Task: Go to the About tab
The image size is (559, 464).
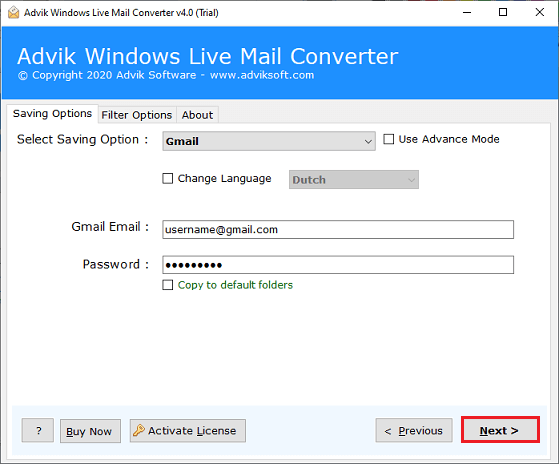Action: [198, 115]
